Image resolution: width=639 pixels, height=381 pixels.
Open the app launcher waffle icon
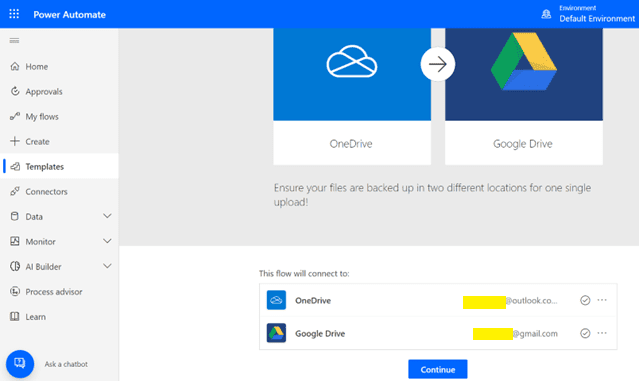[14, 14]
